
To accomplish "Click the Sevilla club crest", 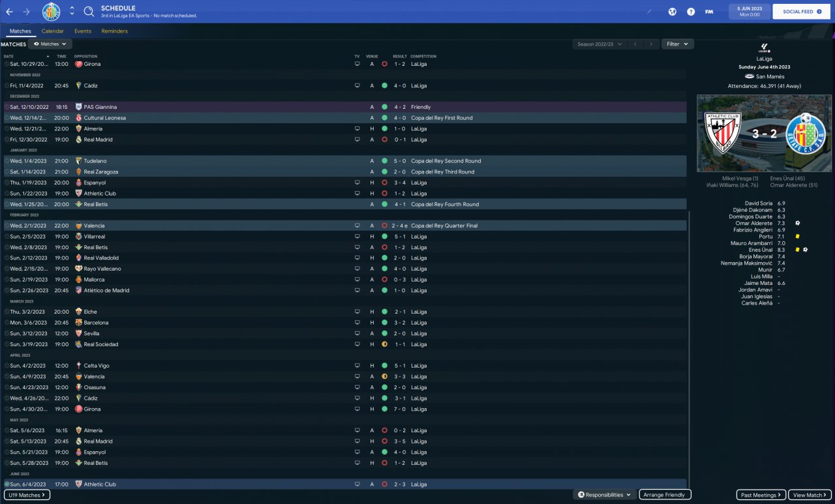I will (x=78, y=333).
